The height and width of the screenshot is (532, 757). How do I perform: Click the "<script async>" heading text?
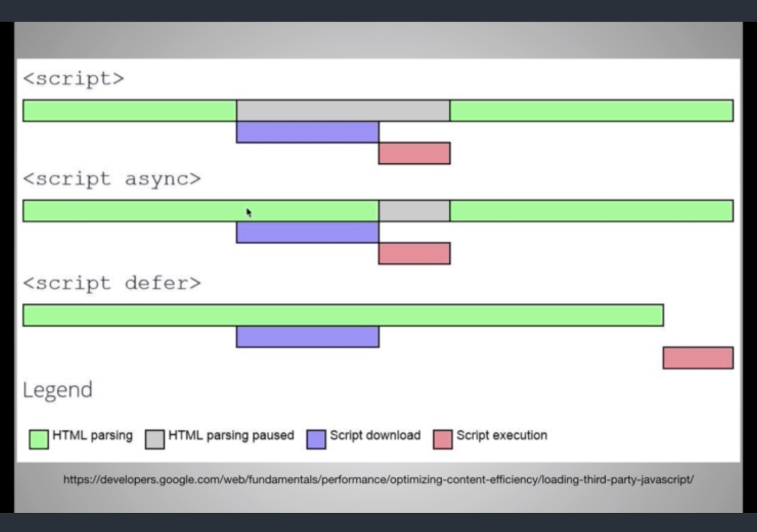(x=111, y=179)
